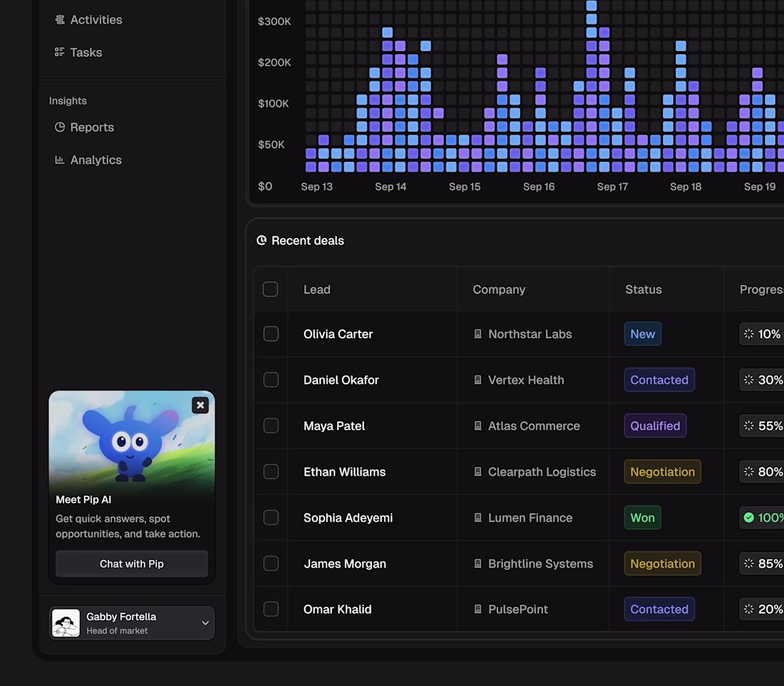Click the Qualified status badge
The image size is (784, 686).
655,426
